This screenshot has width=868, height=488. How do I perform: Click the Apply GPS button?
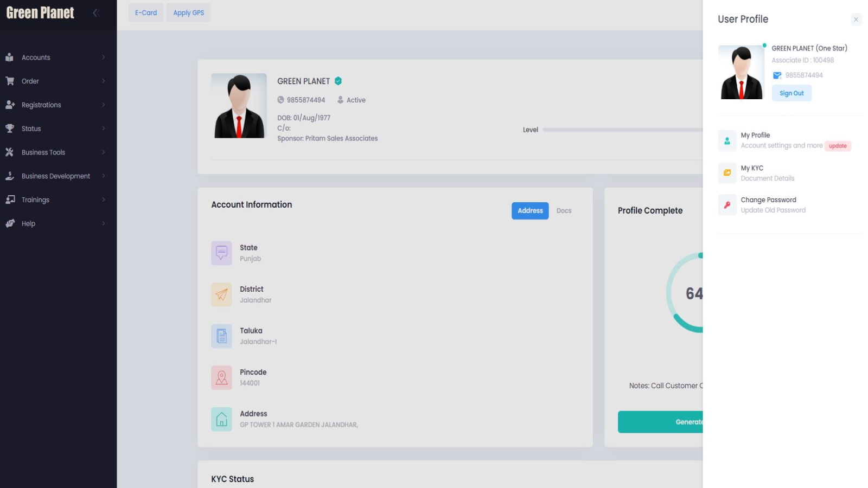[189, 13]
